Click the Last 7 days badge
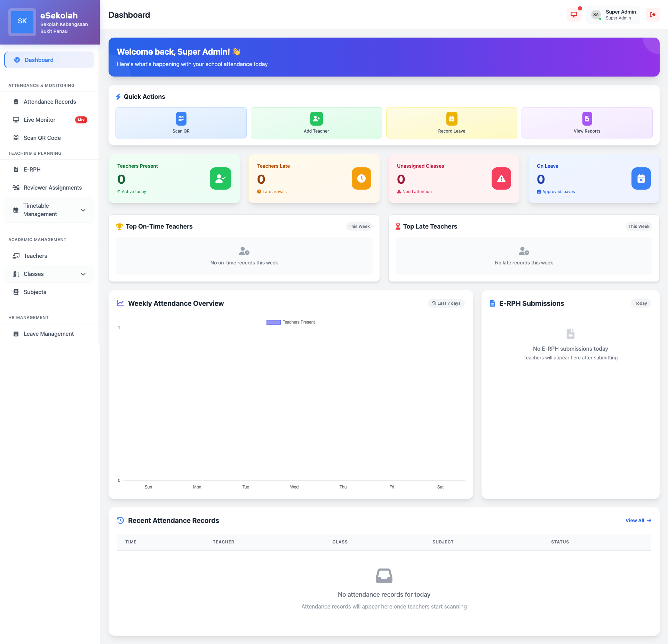Screen dimensions: 668x644 446,303
